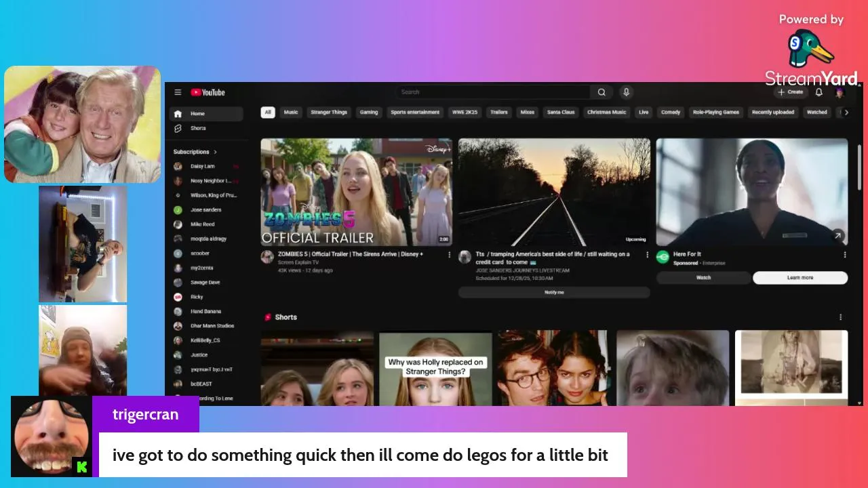Click external link arrow on ad thumbnail
868x488 pixels.
pos(838,236)
